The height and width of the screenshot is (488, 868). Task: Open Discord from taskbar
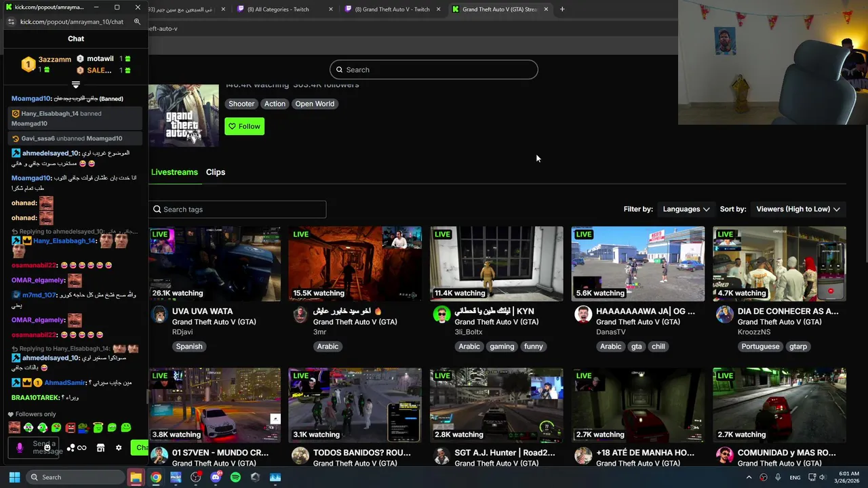(x=216, y=477)
